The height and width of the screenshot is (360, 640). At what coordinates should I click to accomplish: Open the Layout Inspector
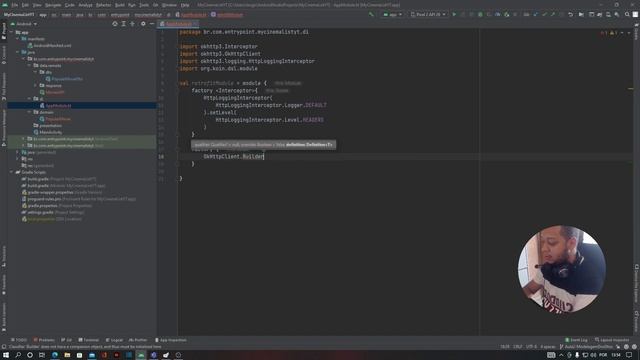pos(612,340)
